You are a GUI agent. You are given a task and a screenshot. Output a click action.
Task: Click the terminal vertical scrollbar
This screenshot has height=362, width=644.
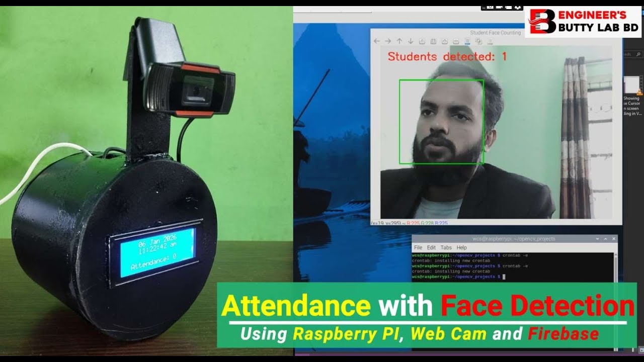pyautogui.click(x=616, y=266)
